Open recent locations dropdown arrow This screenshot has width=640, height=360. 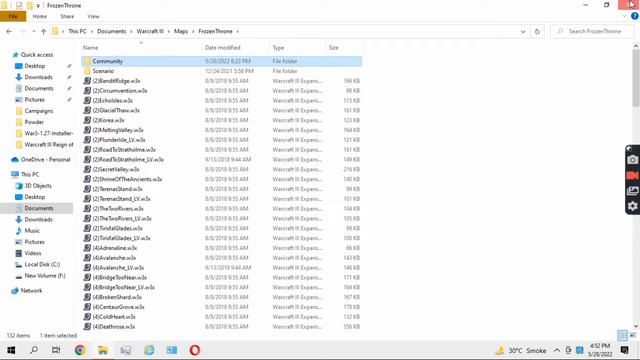(x=33, y=31)
